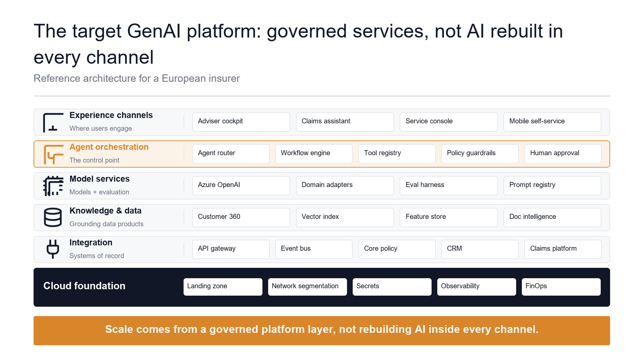Select the Event bus box

(x=314, y=249)
